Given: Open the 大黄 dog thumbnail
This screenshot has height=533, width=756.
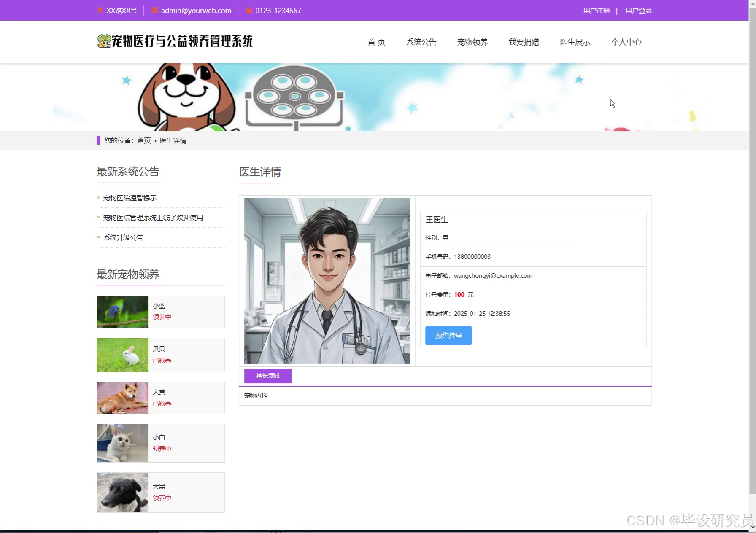Looking at the screenshot, I should coord(122,398).
